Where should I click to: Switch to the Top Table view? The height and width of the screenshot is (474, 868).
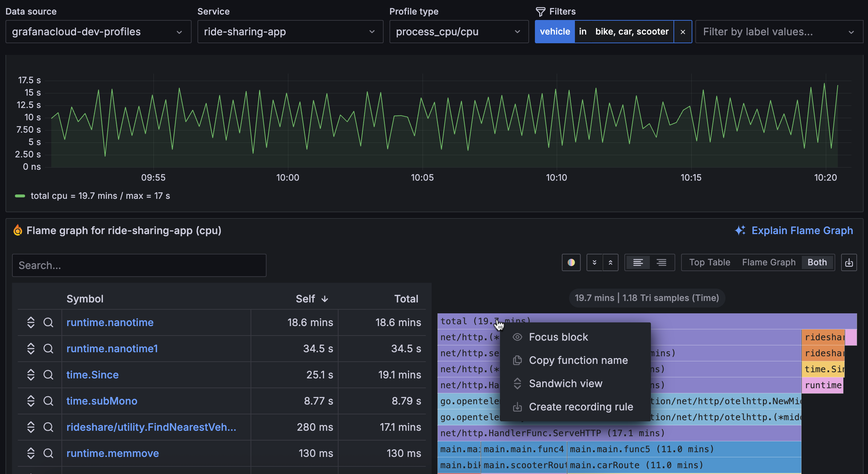tap(709, 262)
